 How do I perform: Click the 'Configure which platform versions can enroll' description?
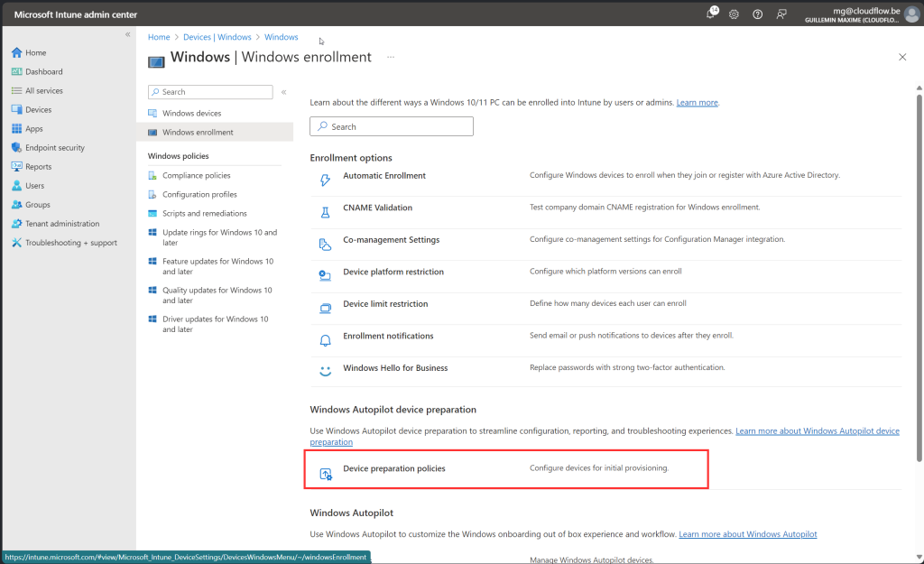coord(605,272)
